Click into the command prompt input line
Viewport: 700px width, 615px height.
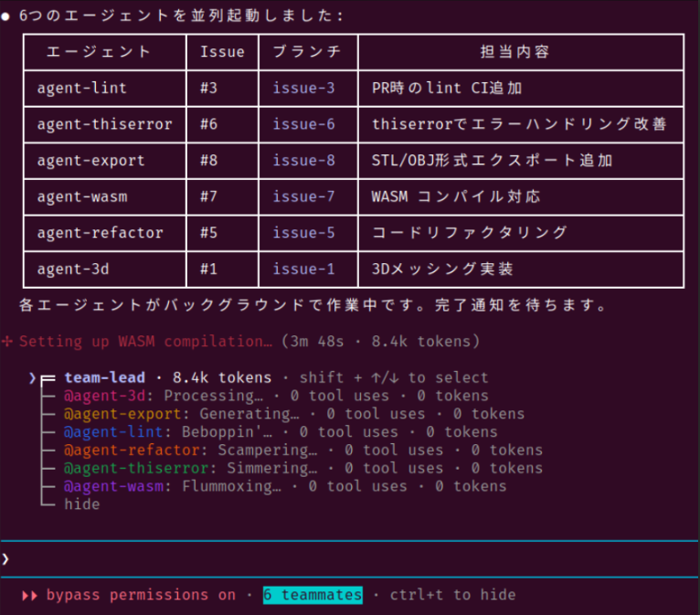(x=347, y=558)
